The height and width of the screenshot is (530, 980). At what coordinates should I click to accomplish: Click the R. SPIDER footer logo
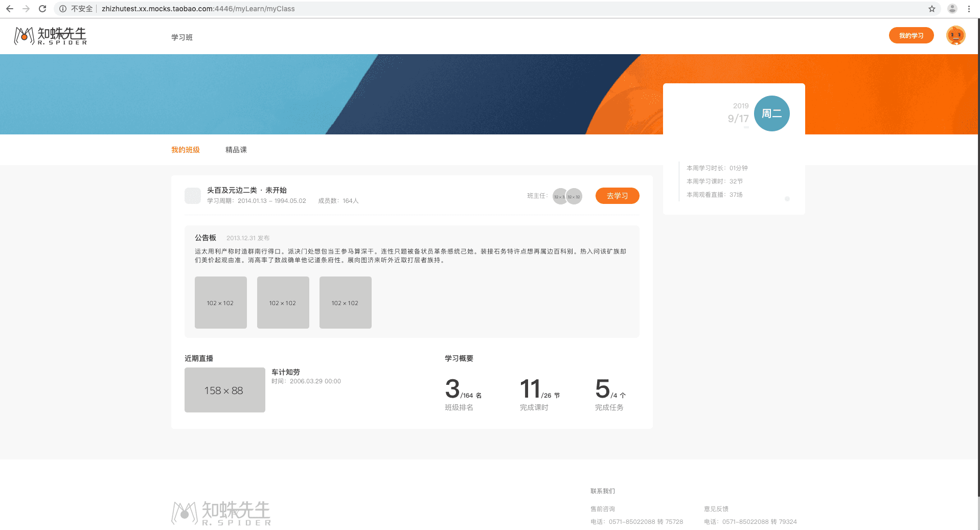click(221, 513)
